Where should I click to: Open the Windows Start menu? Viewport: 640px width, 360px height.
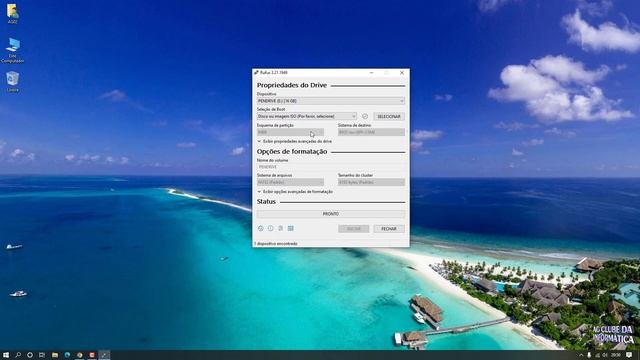pos(6,355)
